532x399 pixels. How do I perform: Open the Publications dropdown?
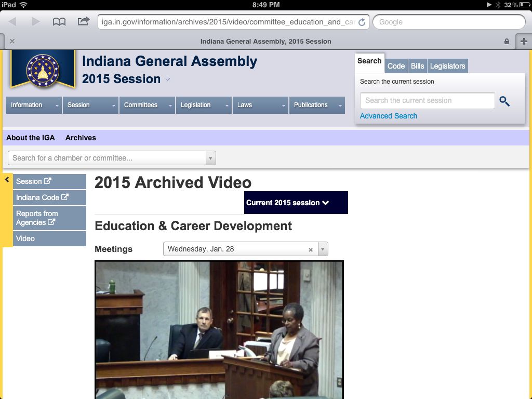pos(317,105)
